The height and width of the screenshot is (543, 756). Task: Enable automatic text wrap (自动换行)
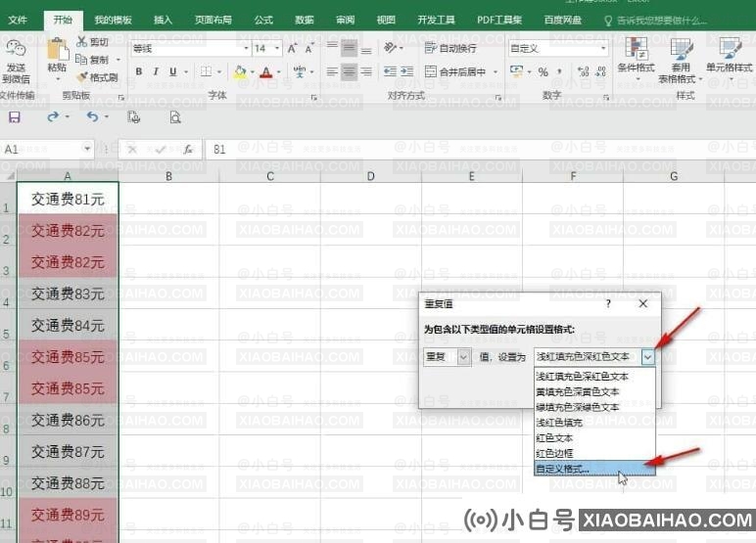(x=450, y=48)
